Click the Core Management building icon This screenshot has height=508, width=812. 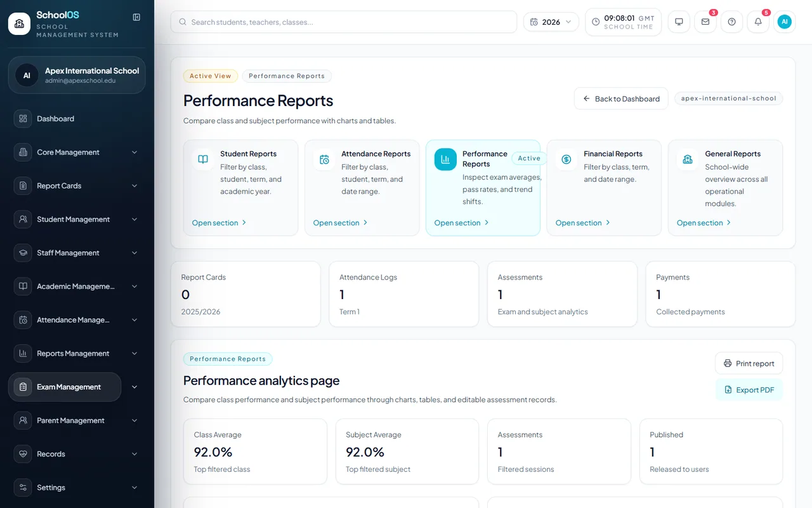pyautogui.click(x=23, y=152)
